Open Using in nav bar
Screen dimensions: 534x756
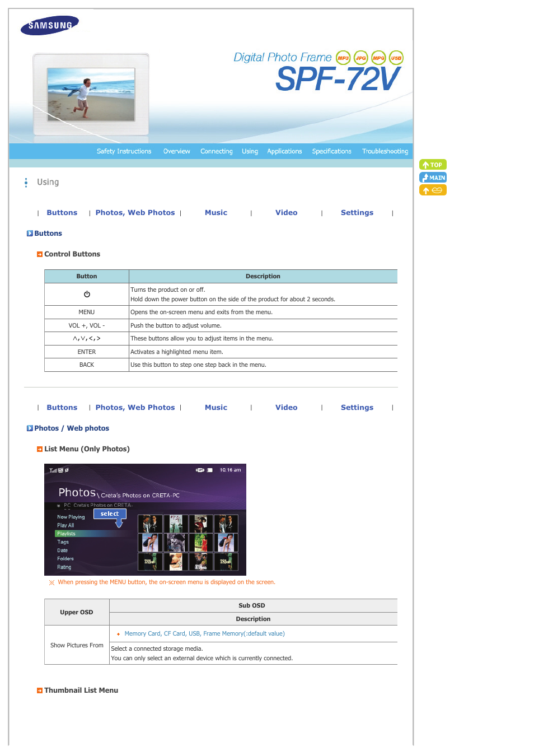(x=250, y=151)
